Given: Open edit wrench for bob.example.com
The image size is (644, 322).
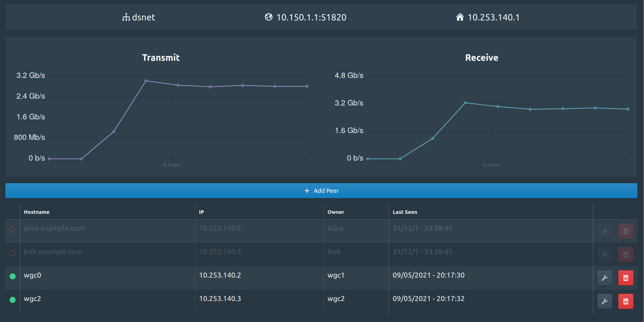Looking at the screenshot, I should (x=605, y=254).
